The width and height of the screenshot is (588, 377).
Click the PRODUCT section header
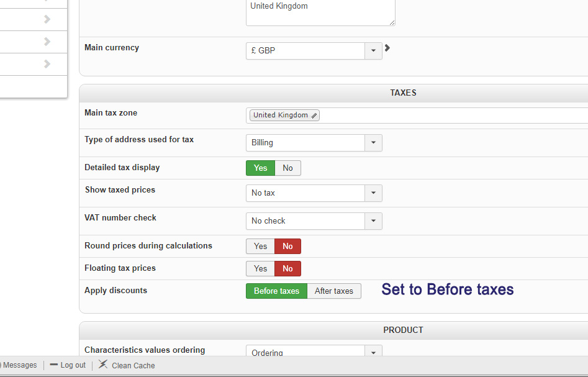(x=403, y=330)
